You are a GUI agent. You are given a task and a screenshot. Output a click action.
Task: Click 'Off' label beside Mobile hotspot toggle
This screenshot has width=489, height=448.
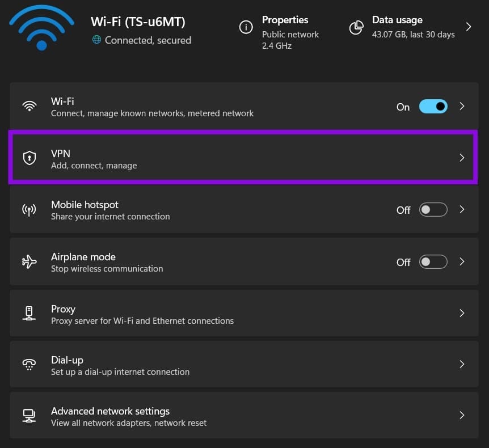pos(403,210)
